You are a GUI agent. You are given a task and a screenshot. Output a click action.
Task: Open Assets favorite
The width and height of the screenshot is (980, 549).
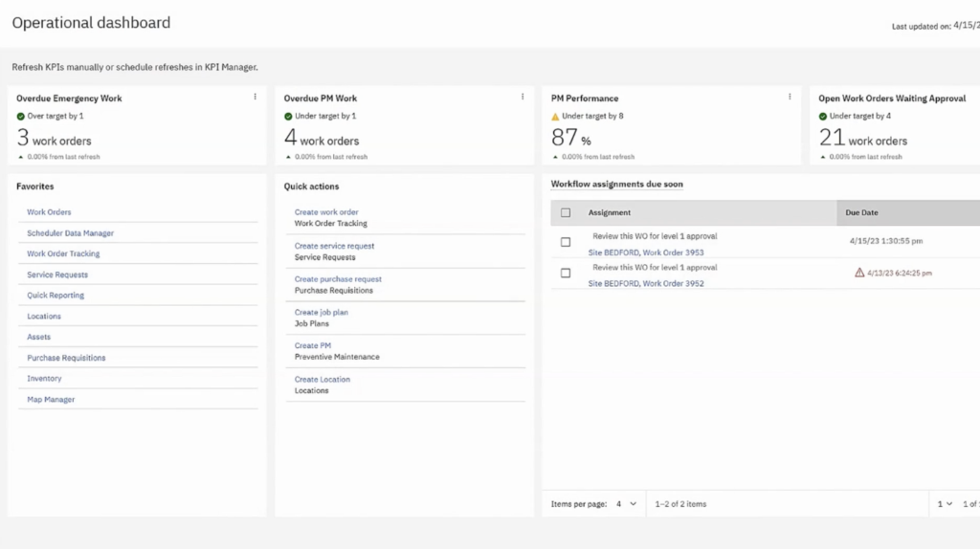click(38, 337)
